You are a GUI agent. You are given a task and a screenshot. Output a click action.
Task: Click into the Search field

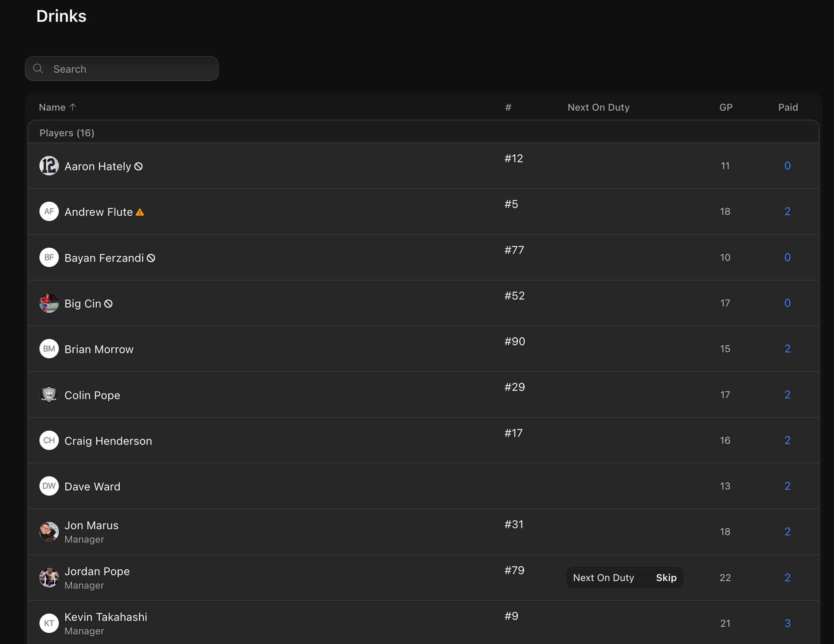pyautogui.click(x=130, y=69)
